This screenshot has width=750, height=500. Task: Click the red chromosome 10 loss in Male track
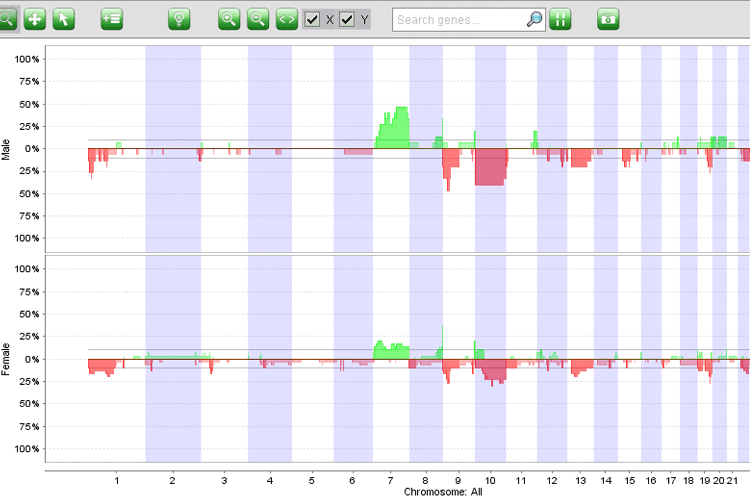pyautogui.click(x=490, y=166)
